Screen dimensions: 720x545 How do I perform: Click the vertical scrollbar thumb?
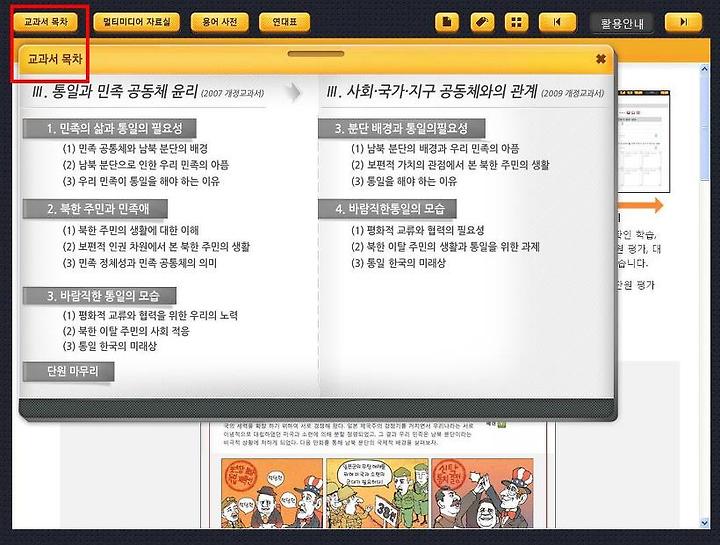(x=704, y=128)
